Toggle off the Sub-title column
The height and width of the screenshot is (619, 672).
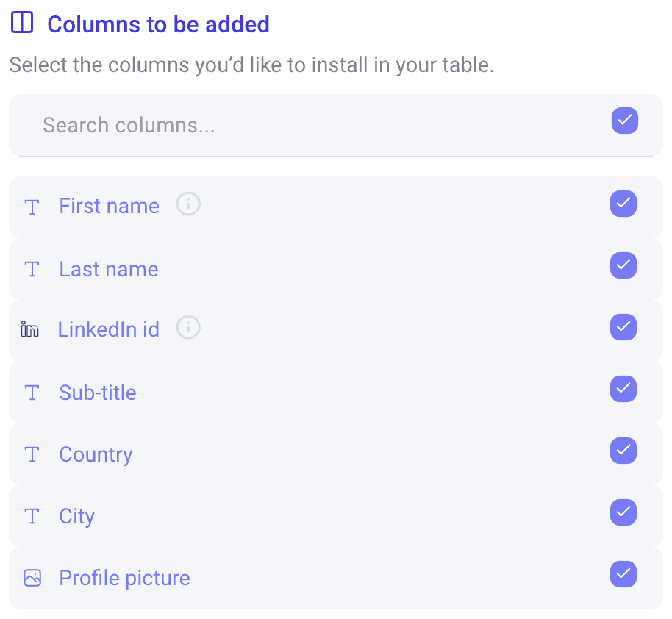click(623, 389)
